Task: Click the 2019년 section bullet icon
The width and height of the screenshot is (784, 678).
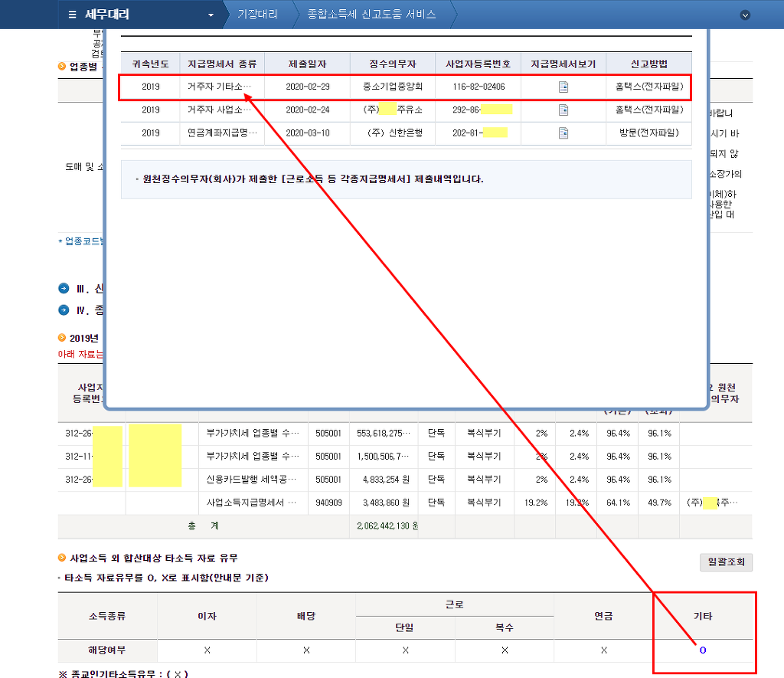Action: (62, 338)
